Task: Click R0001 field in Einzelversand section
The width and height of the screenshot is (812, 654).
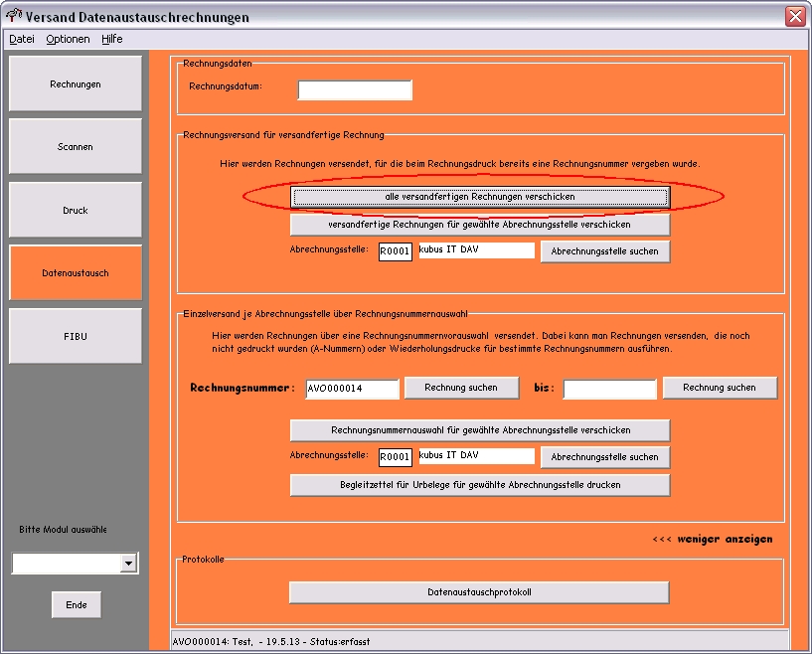Action: (x=396, y=457)
